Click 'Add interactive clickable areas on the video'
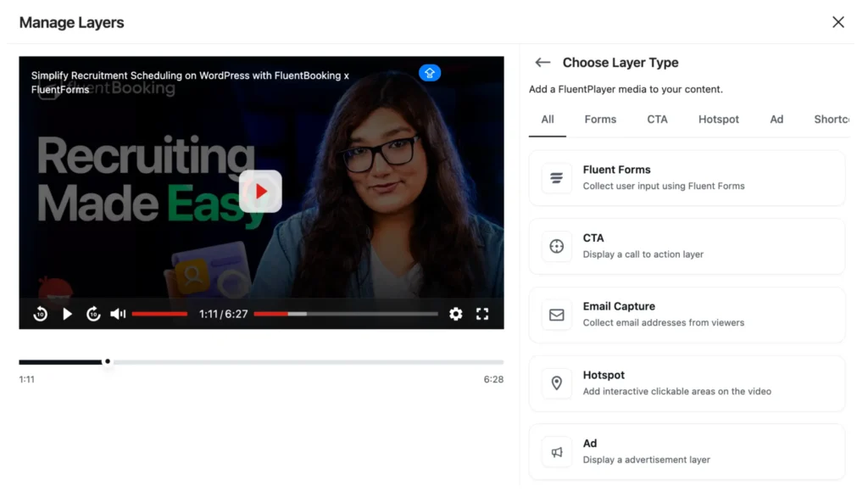 pyautogui.click(x=677, y=391)
